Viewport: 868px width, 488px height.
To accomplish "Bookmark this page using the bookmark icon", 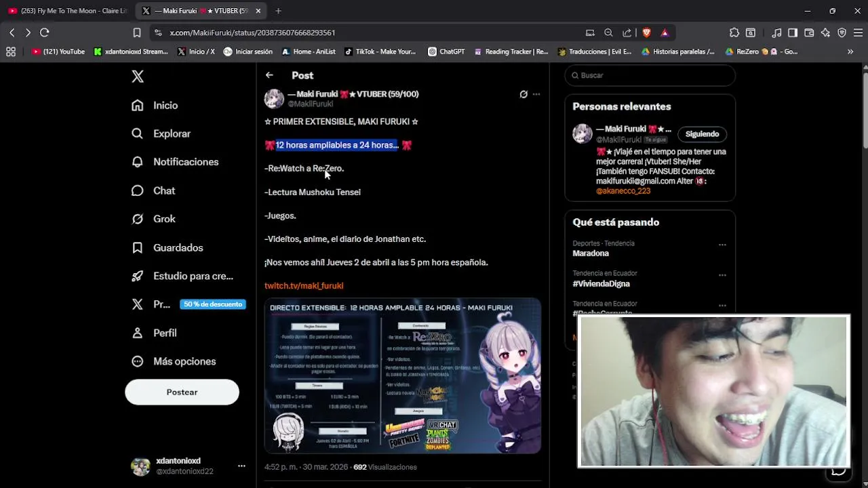I will point(137,33).
